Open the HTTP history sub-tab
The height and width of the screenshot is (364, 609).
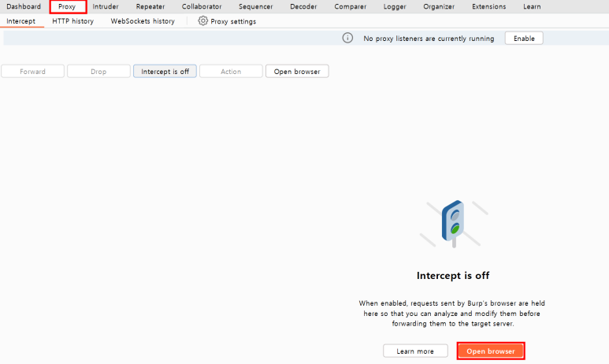(x=72, y=21)
